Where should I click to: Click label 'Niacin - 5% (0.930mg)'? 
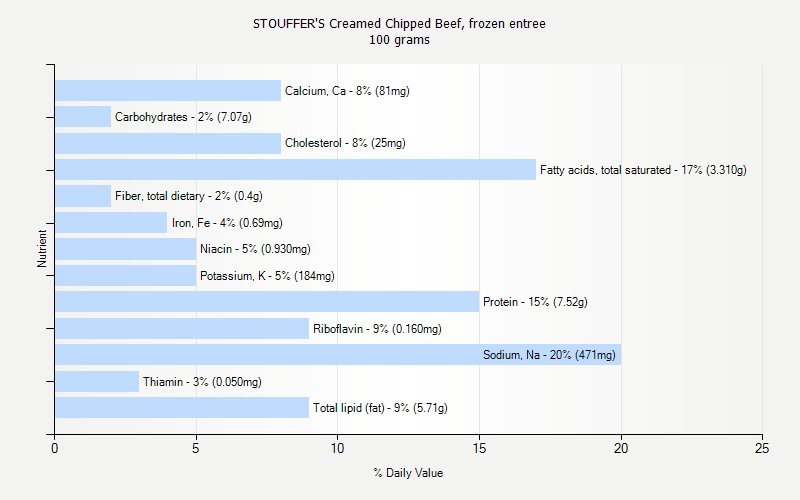tap(255, 249)
